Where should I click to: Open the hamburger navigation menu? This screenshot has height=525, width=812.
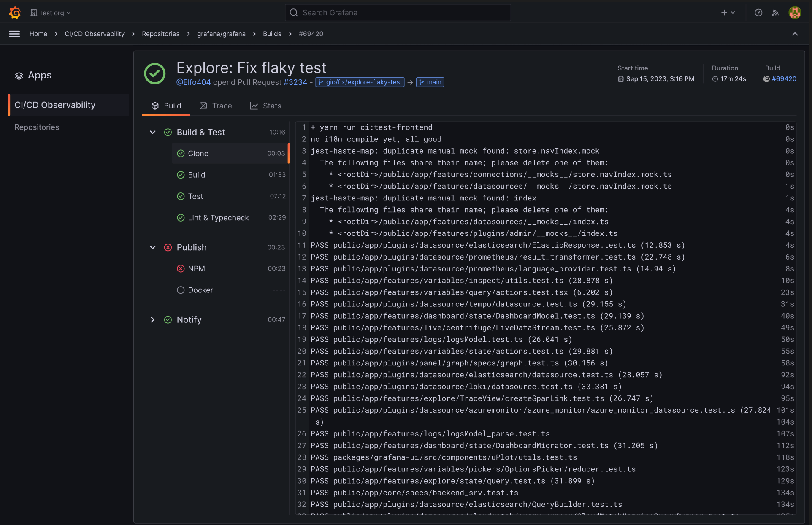click(14, 34)
